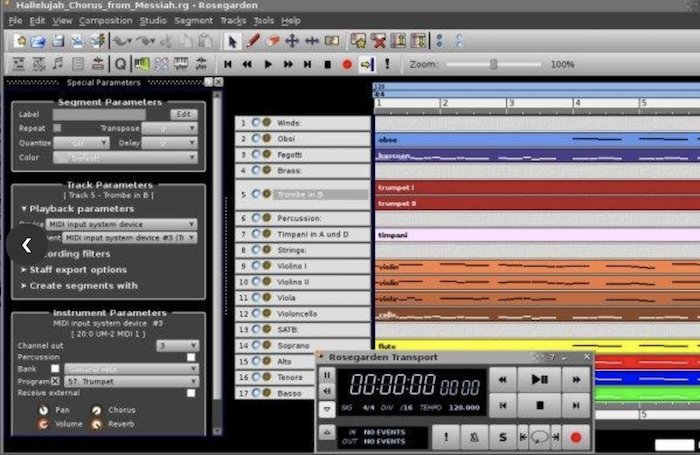Select the eraser tool in toolbar
700x455 pixels.
click(273, 41)
